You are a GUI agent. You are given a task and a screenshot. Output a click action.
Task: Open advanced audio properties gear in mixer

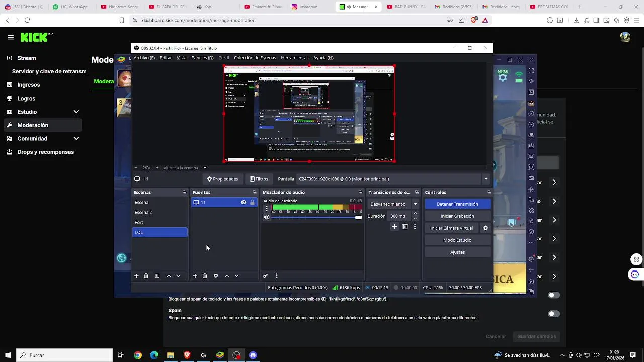click(x=265, y=276)
